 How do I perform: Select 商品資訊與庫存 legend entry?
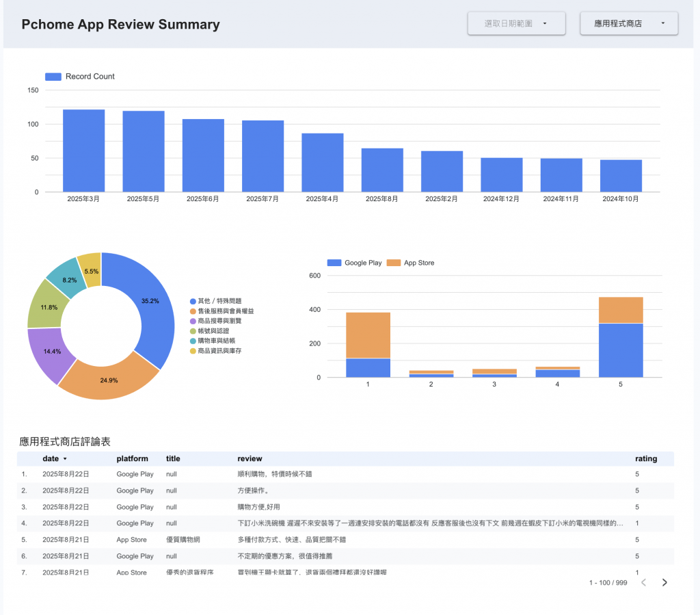(215, 351)
